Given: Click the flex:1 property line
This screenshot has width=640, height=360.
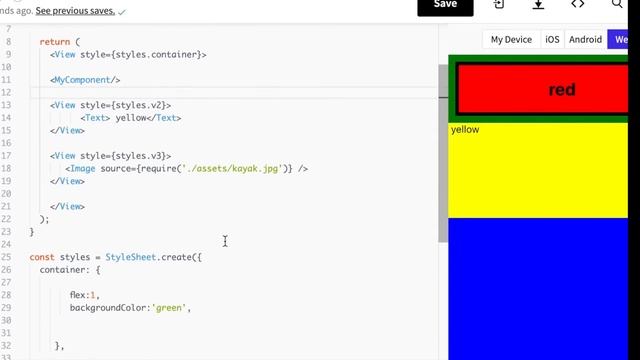Looking at the screenshot, I should 84,295.
